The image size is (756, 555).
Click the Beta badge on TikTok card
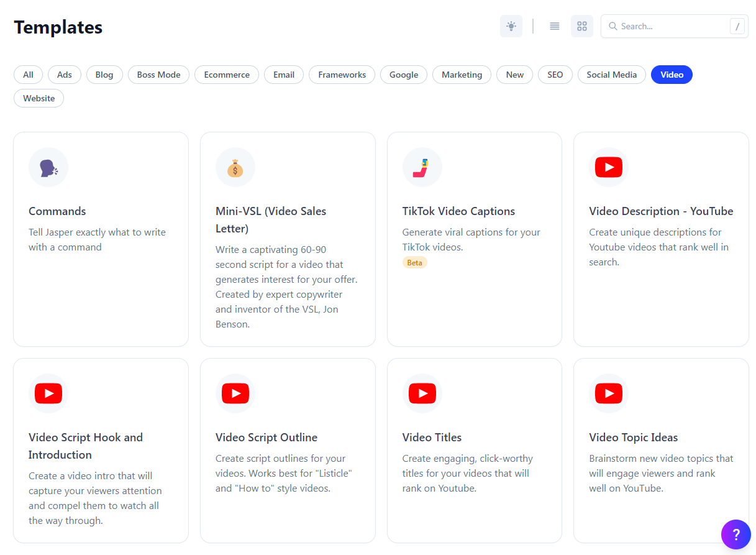414,262
